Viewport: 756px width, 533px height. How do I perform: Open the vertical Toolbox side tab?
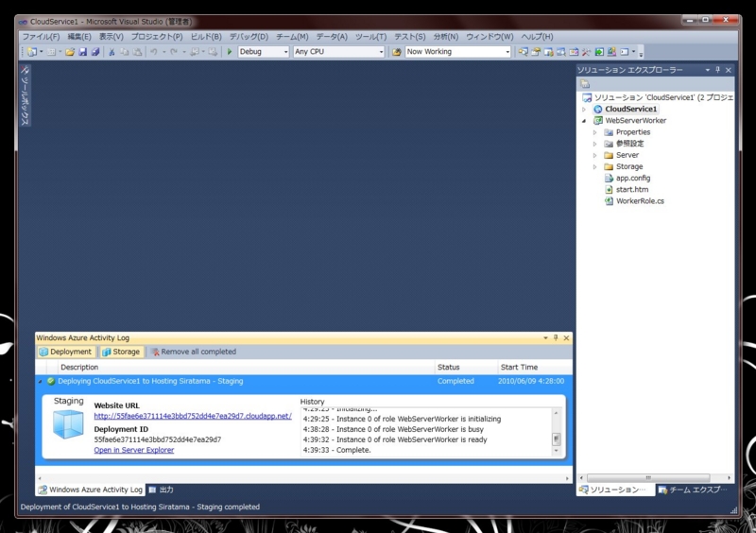pos(25,95)
